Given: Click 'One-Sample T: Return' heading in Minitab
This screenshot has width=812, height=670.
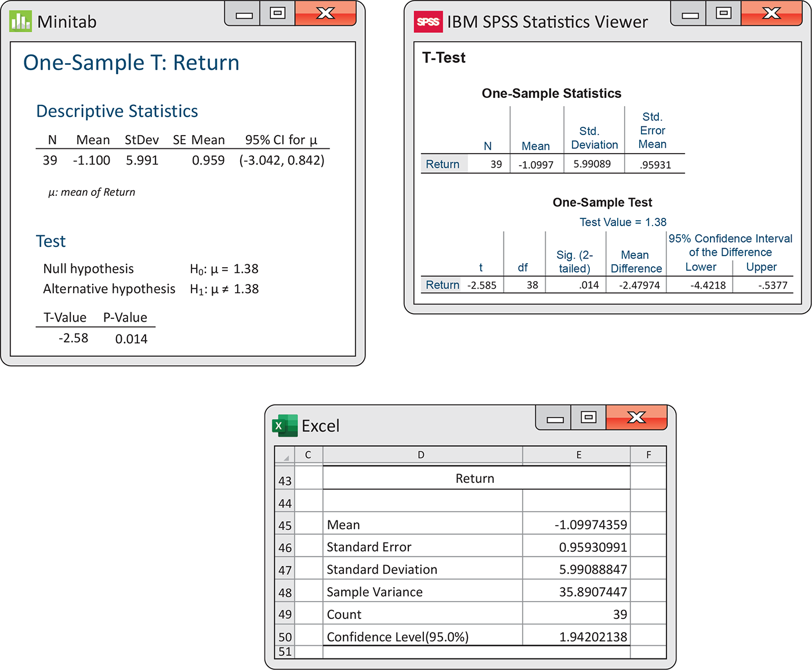Looking at the screenshot, I should pyautogui.click(x=131, y=62).
